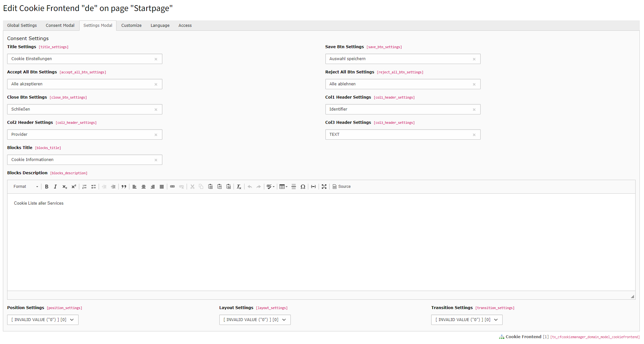The height and width of the screenshot is (344, 644).
Task: Toggle justify text alignment
Action: click(x=162, y=187)
